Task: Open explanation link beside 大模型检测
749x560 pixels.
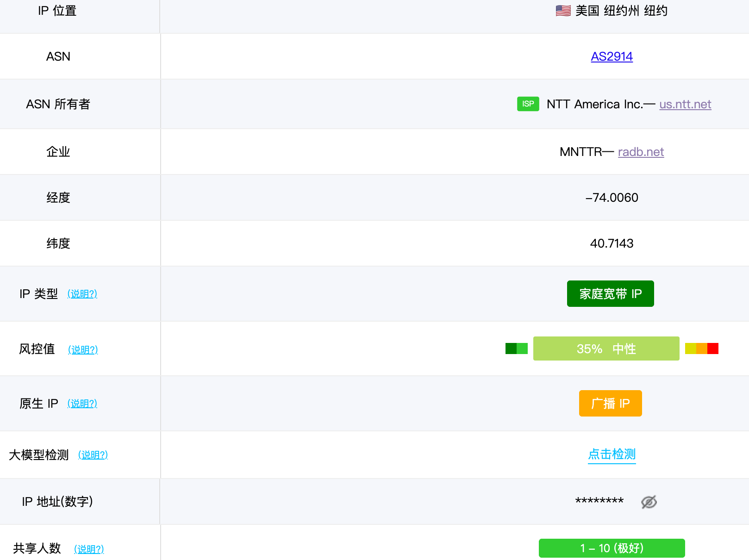Action: tap(93, 455)
